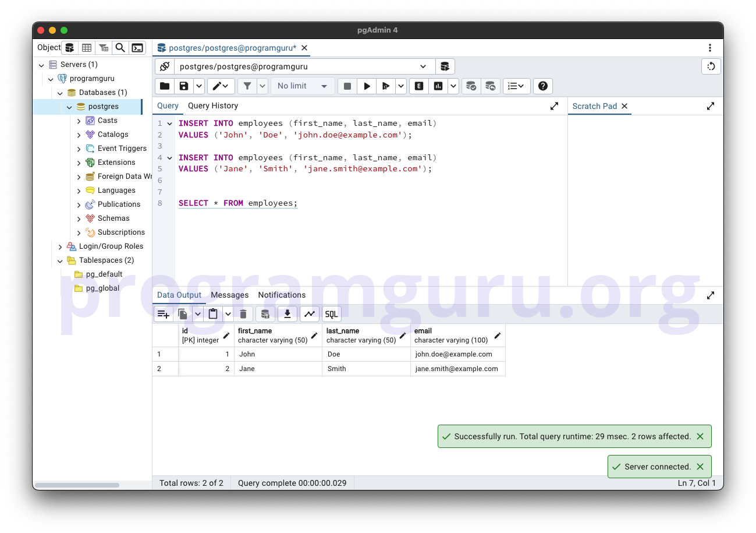Image resolution: width=756 pixels, height=533 pixels.
Task: Expand the Catalogs tree node
Action: (79, 135)
